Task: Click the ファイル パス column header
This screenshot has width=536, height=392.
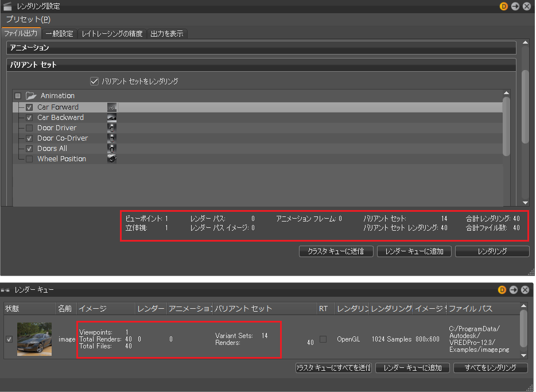Action: coord(483,309)
